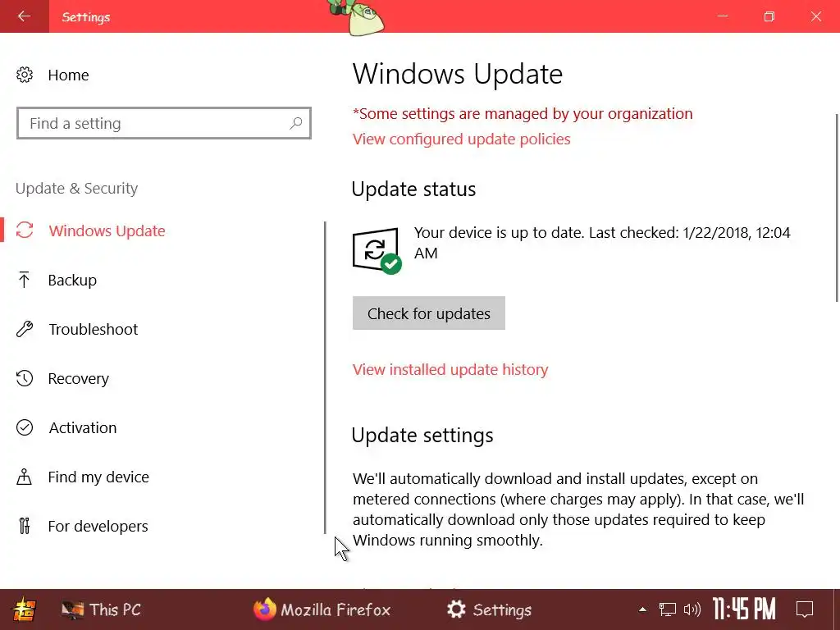Select Windows Update in the sidebar

(107, 231)
